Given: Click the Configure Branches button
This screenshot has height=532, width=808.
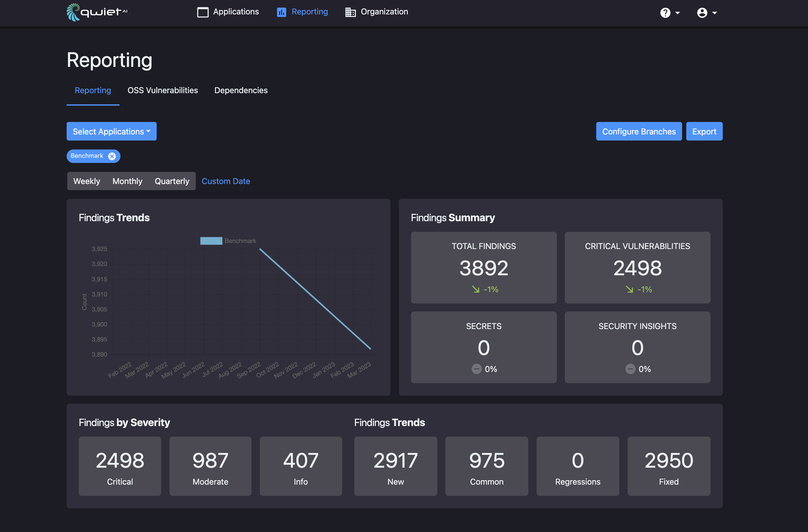Looking at the screenshot, I should pos(639,131).
